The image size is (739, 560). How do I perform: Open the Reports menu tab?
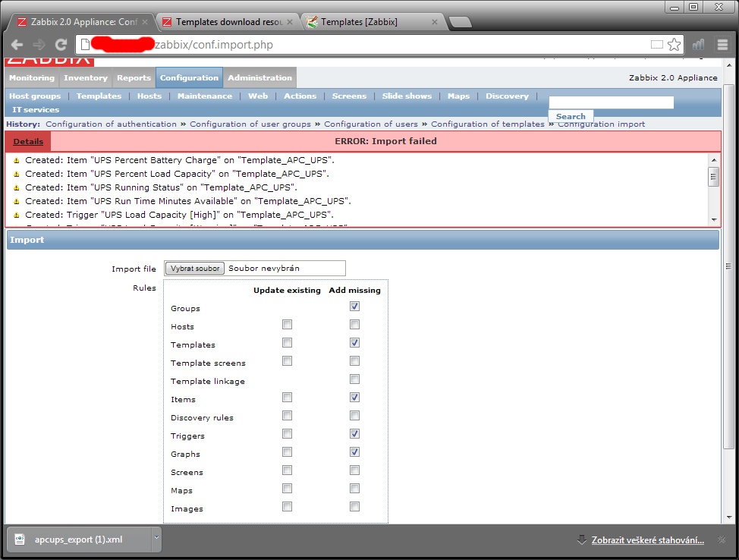click(x=134, y=77)
